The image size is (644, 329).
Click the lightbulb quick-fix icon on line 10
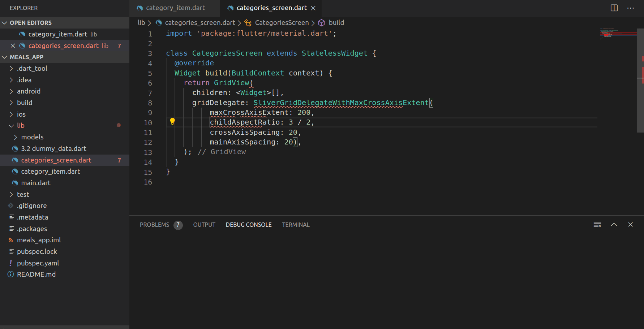[172, 121]
